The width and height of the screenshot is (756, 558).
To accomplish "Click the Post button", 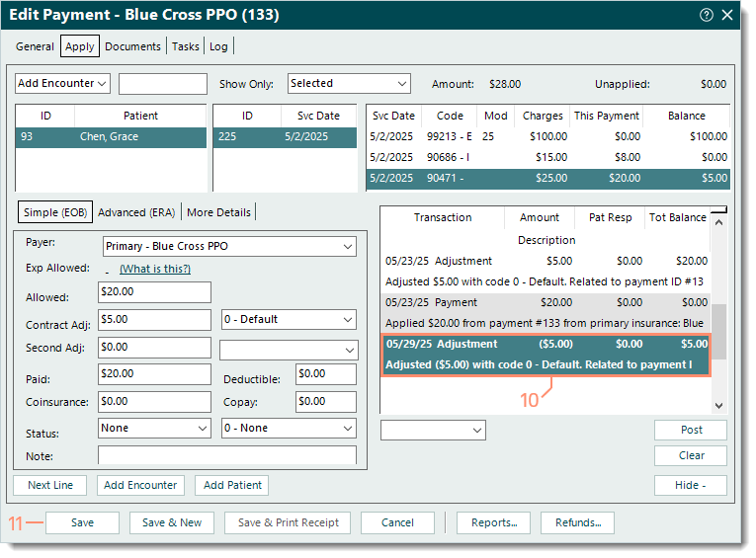I will (691, 430).
